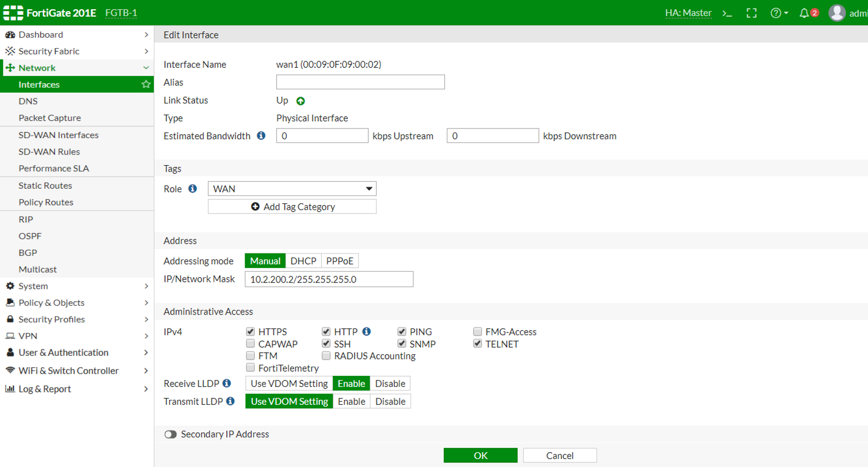Collapse the Network menu chevron
The height and width of the screenshot is (467, 868).
pos(146,68)
